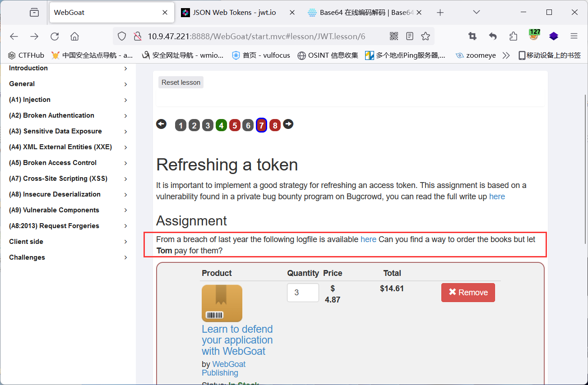The width and height of the screenshot is (588, 385).
Task: Open (A8:2013) Request Forgeries menu item
Action: coord(68,226)
